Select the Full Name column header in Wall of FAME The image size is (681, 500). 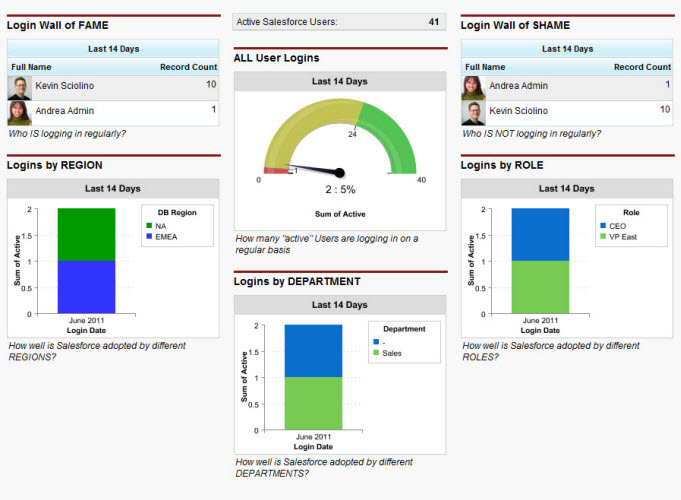31,67
